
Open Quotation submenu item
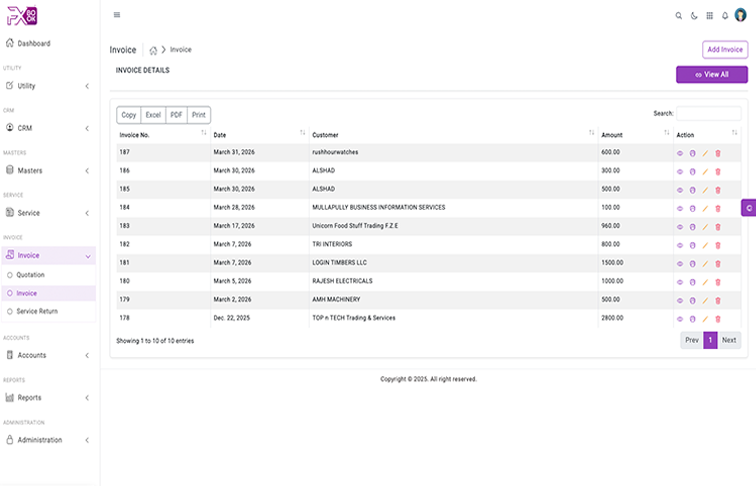click(x=31, y=275)
